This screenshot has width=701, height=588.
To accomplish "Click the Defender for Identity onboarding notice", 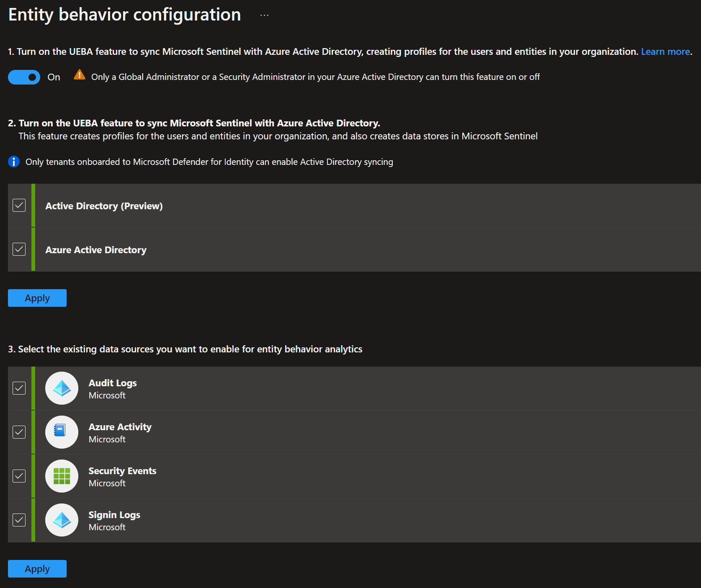I will coord(209,162).
